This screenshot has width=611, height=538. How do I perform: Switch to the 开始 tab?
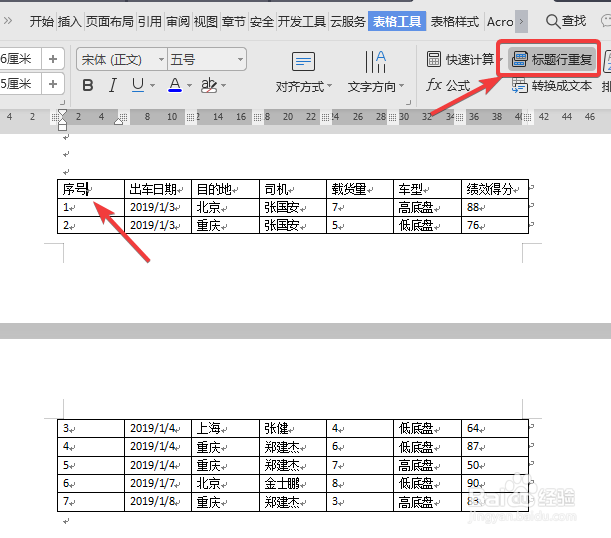click(42, 21)
